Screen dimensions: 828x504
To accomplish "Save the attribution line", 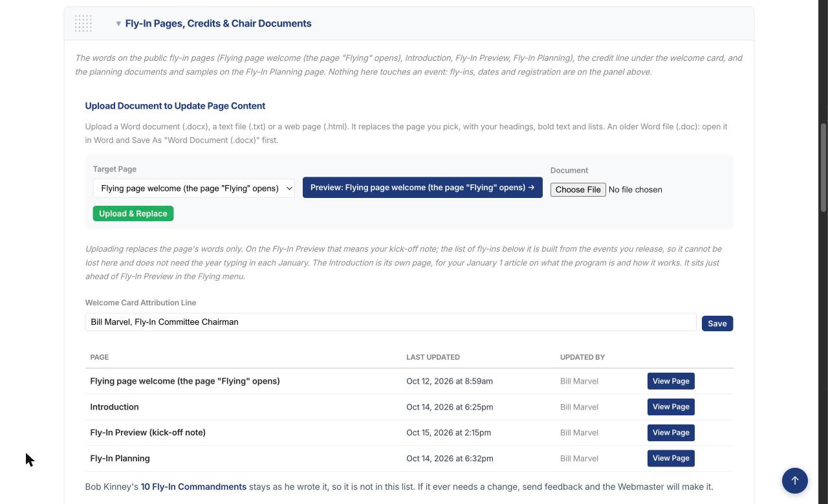I will pyautogui.click(x=717, y=323).
